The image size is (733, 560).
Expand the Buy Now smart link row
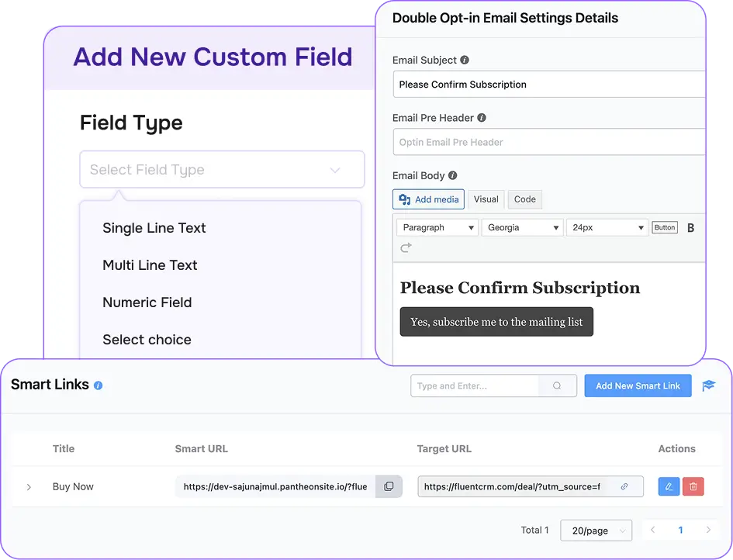pos(29,486)
